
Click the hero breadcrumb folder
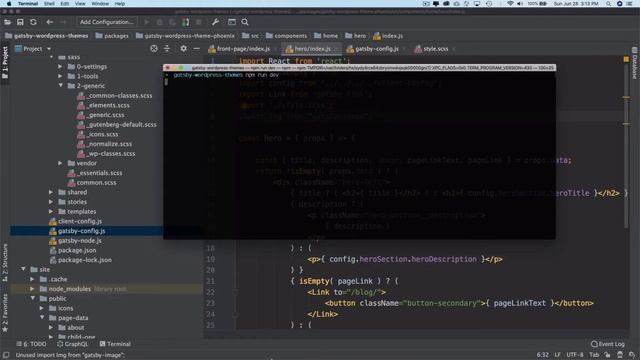coord(356,36)
